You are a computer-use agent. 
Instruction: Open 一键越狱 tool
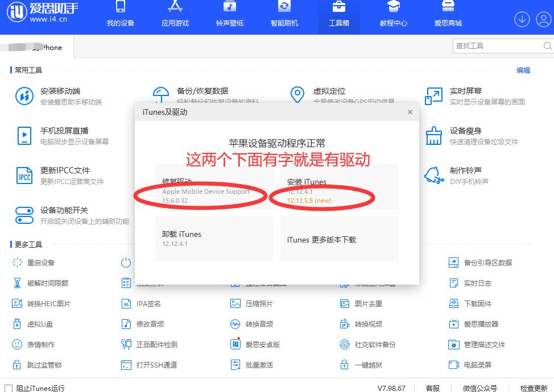[x=361, y=365]
